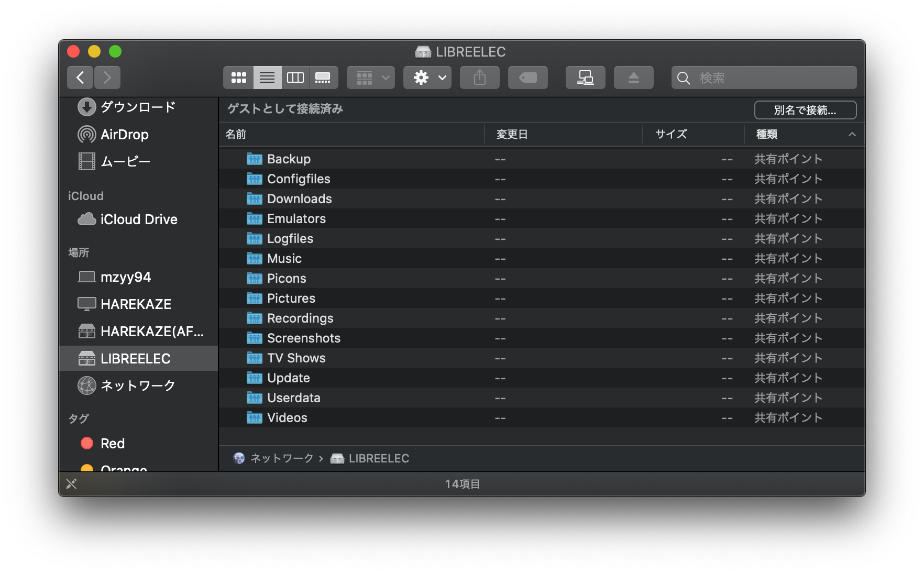Screen dimensions: 924x574
Task: Click 共有ポイント kind cell of Videos row
Action: tap(788, 417)
